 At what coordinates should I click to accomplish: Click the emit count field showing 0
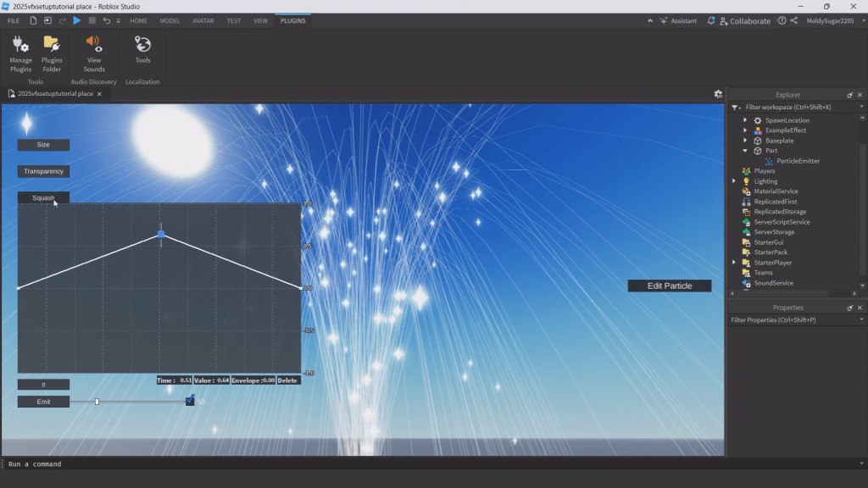[x=43, y=385]
